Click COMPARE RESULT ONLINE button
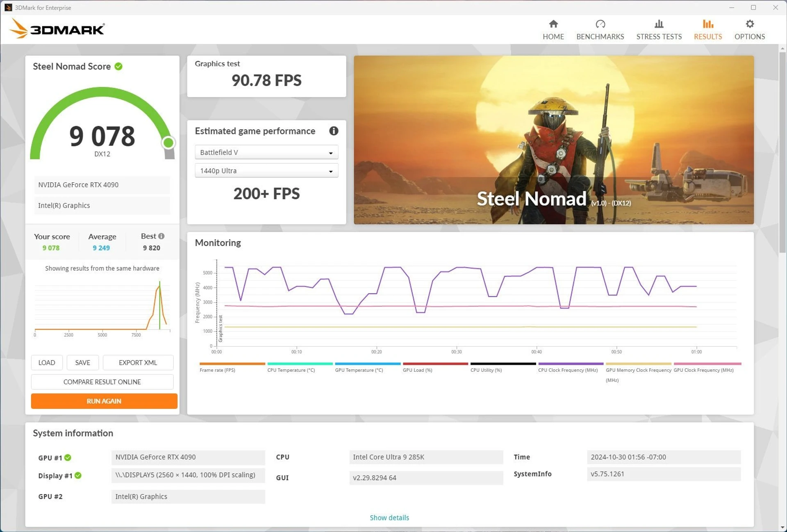 [102, 382]
